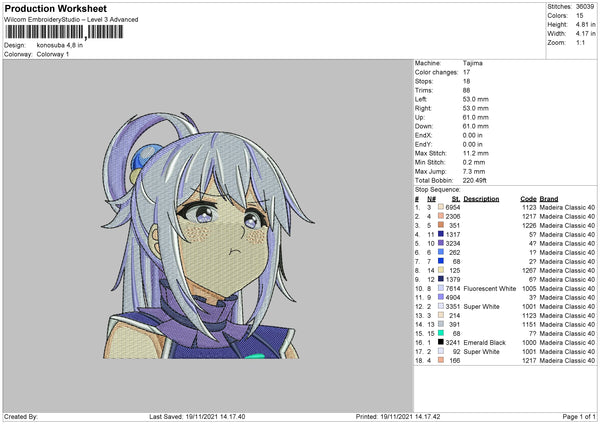Screen dimensions: 600x424
Task: Click the yellow swatch beside 125 stitches
Action: pyautogui.click(x=441, y=270)
